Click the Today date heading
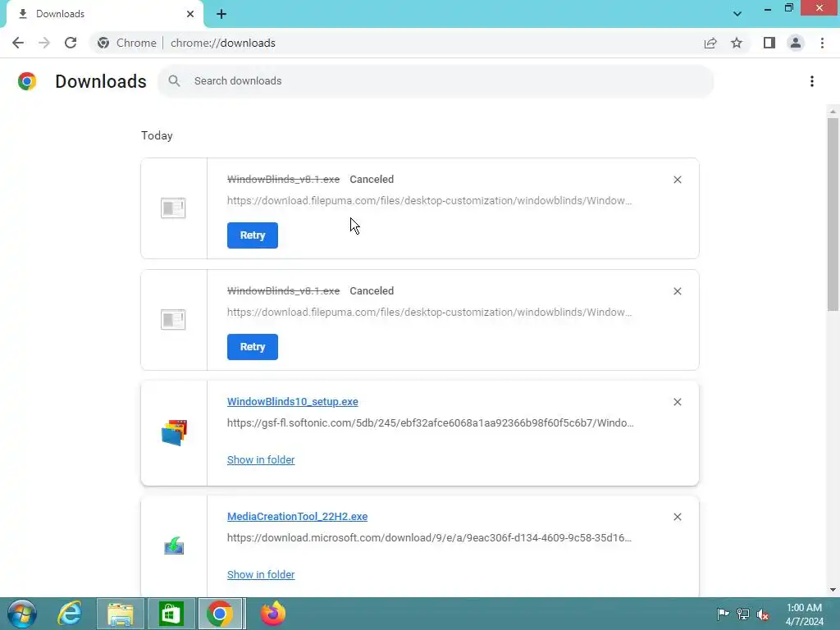Viewport: 840px width, 630px height. [x=157, y=135]
